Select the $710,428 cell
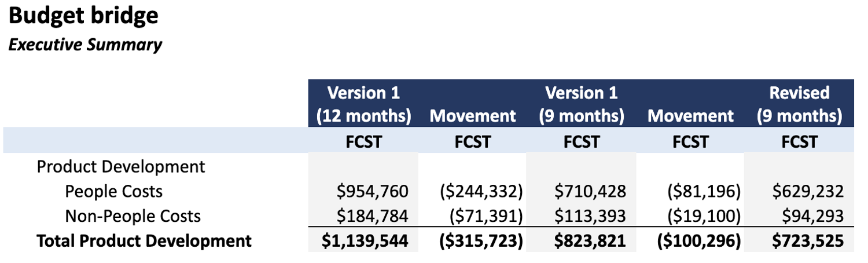868x263 pixels. coord(590,191)
